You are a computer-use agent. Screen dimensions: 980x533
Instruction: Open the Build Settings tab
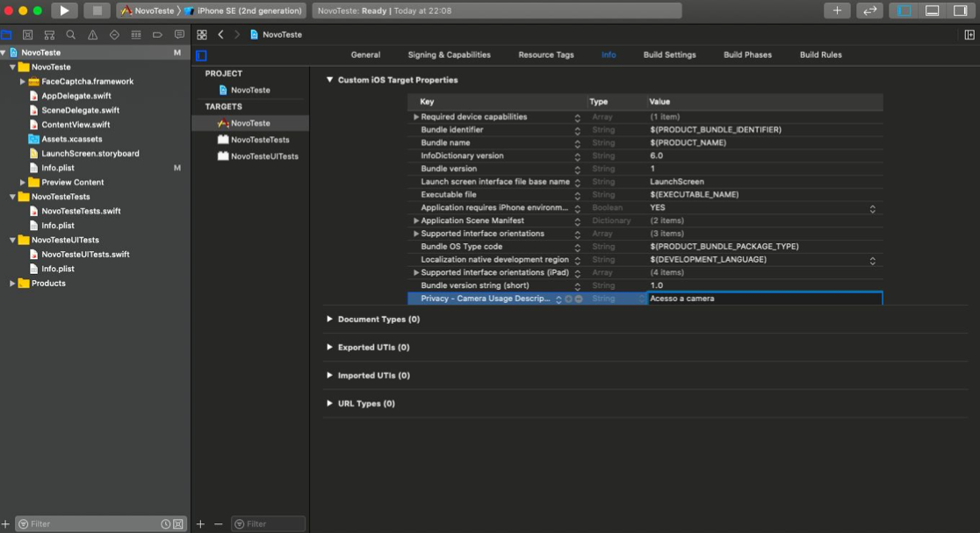pyautogui.click(x=669, y=55)
